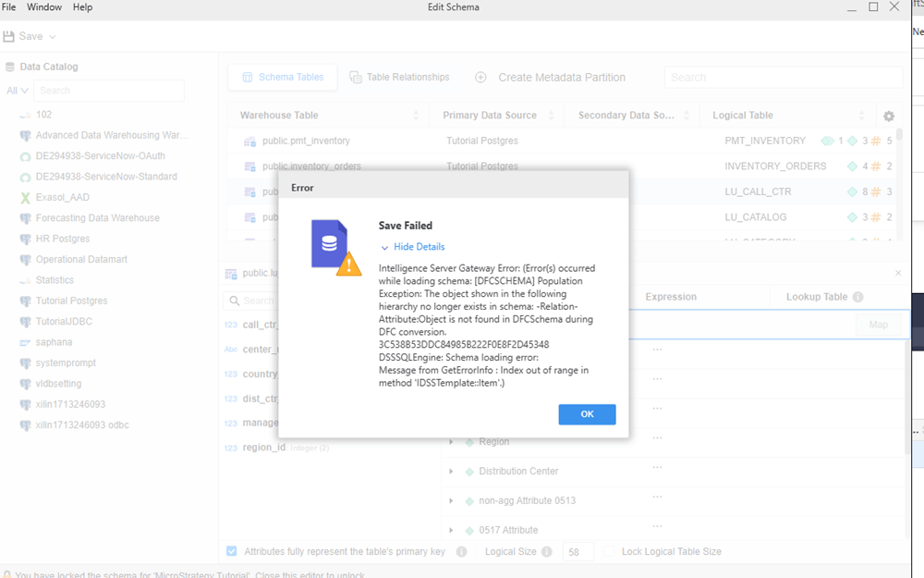This screenshot has width=924, height=578.
Task: Expand the 0517 Attribute row
Action: coord(451,531)
